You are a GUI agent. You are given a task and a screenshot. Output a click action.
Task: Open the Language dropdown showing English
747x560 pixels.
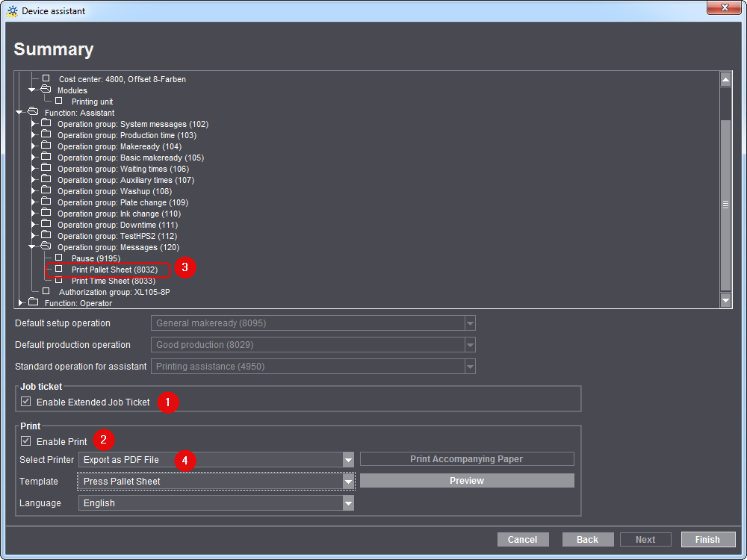click(x=347, y=503)
